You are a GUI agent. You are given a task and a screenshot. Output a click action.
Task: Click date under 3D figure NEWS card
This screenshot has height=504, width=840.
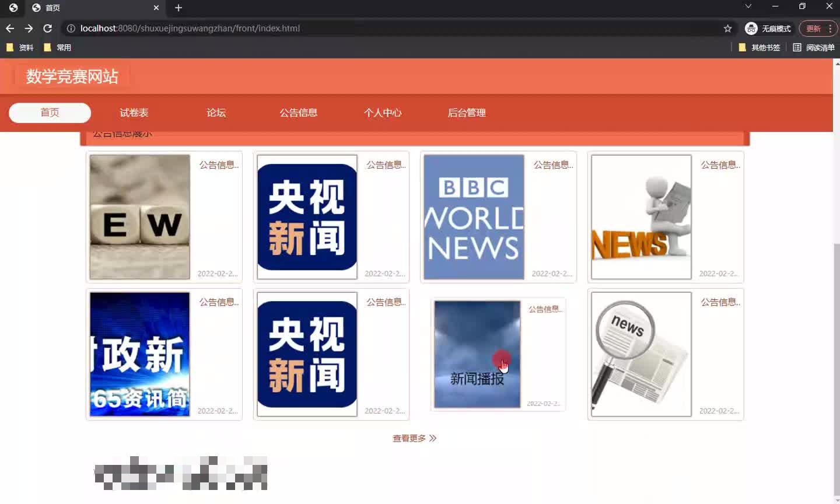tap(719, 274)
